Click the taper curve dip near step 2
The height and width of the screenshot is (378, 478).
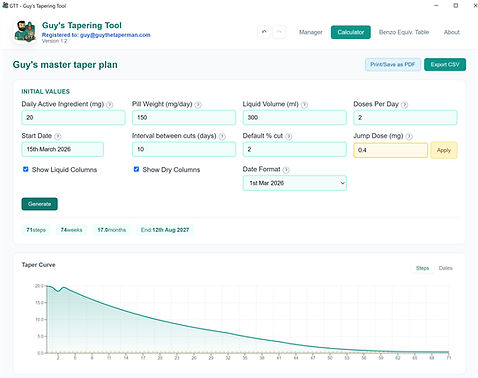coord(58,291)
